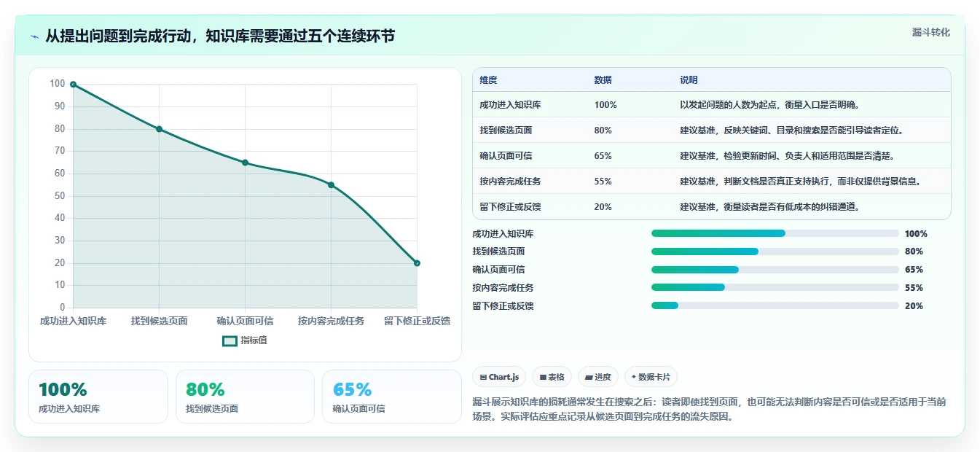Click the explanation about 文档是否真正支持执行
This screenshot has height=452, width=980.
click(x=801, y=182)
